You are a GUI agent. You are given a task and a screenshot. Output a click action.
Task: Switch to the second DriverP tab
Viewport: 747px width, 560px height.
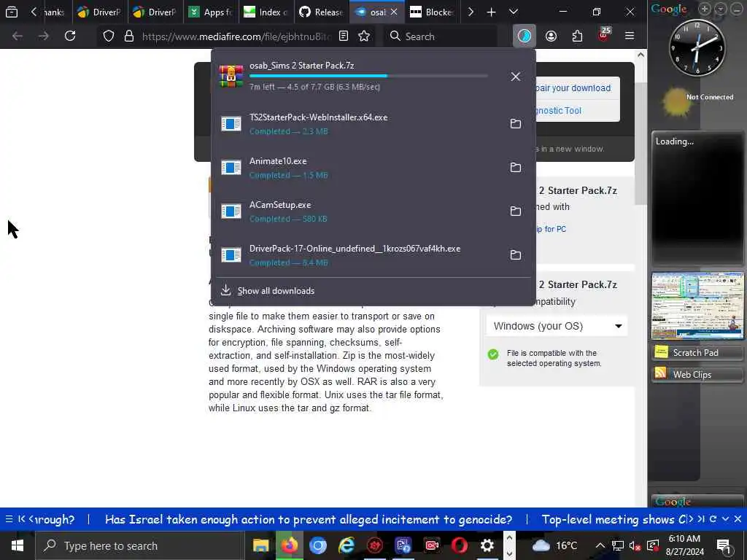[155, 12]
